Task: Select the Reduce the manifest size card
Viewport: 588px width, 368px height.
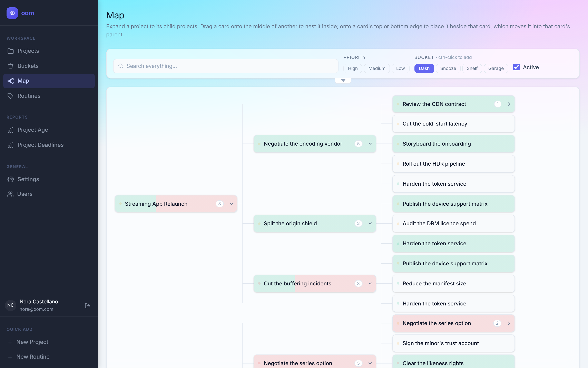Action: [454, 284]
